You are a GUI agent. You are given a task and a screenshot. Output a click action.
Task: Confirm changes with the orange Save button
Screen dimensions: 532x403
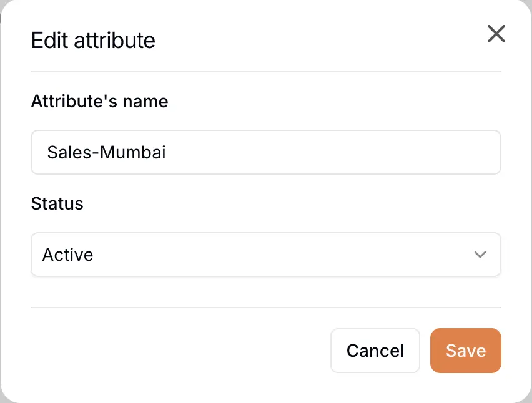(465, 351)
